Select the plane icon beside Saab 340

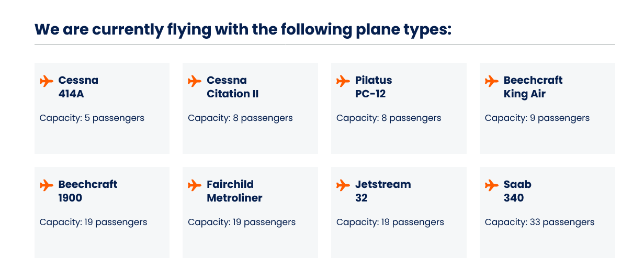pos(492,185)
